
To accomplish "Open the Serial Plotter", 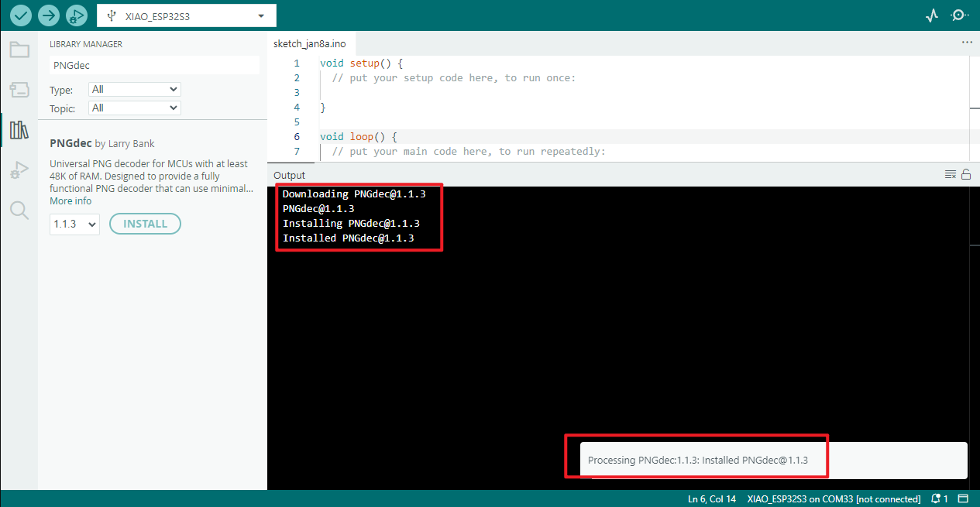I will [x=932, y=15].
